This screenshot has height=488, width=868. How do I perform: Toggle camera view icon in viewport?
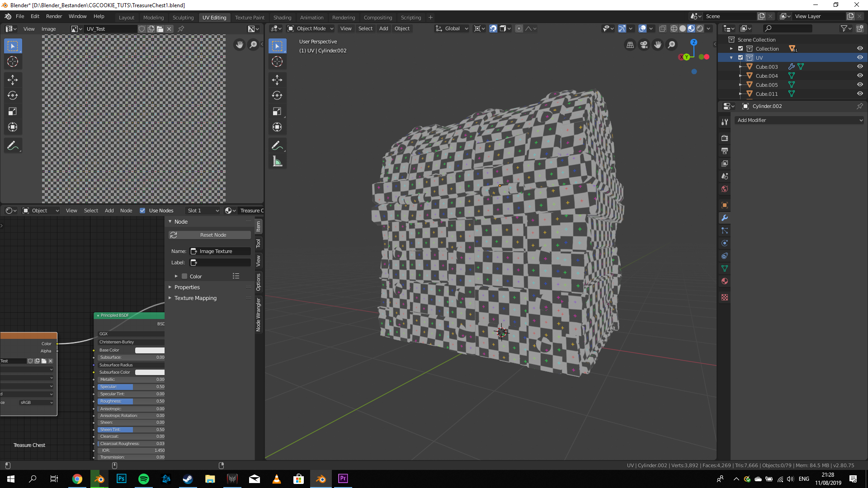click(x=644, y=45)
